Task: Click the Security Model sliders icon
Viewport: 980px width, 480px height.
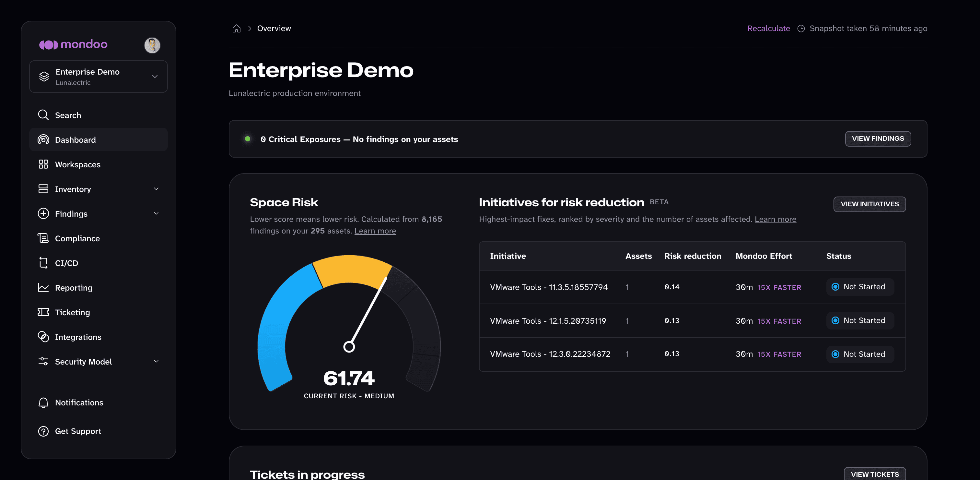Action: coord(43,361)
